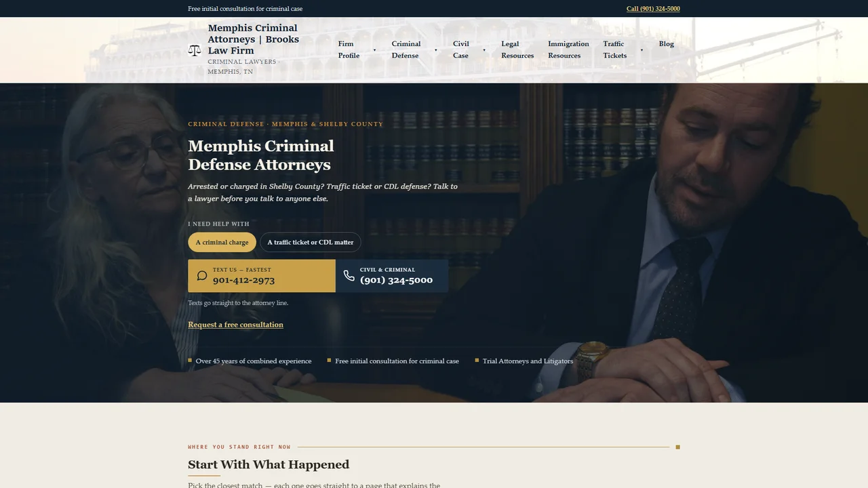The width and height of the screenshot is (868, 488).
Task: Click the top bar text "Free initial consultation for criminal case"
Action: point(245,9)
